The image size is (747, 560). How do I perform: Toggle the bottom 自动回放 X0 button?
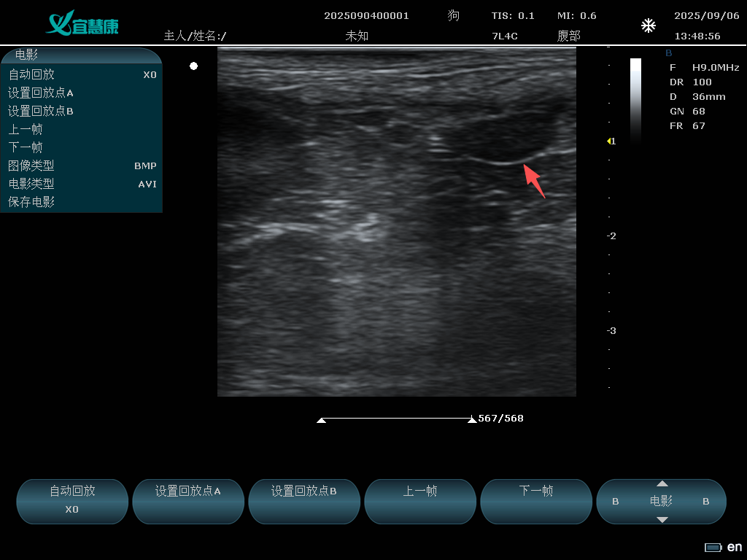point(72,500)
